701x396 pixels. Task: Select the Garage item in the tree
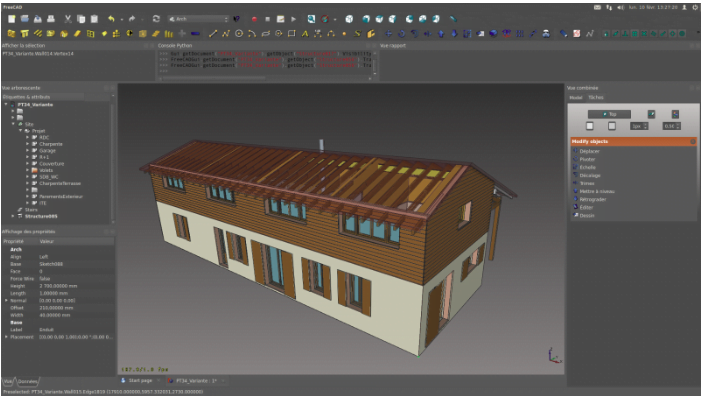47,151
